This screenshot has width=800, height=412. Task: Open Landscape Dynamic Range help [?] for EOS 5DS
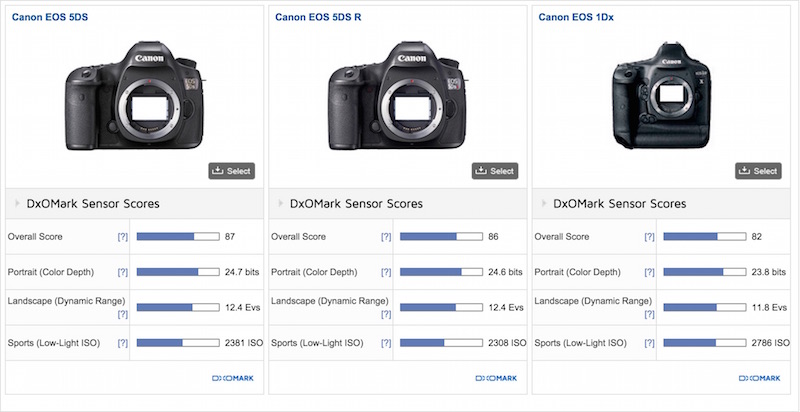122,314
